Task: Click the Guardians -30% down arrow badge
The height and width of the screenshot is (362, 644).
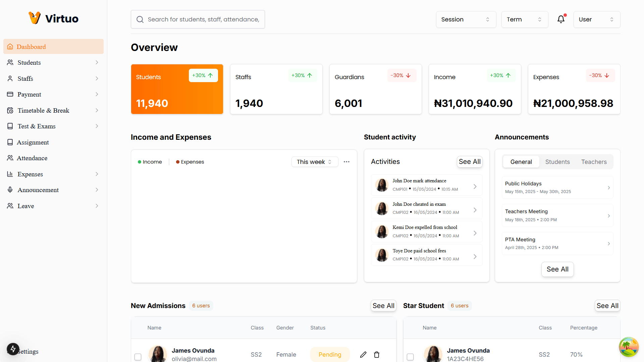Action: point(401,75)
